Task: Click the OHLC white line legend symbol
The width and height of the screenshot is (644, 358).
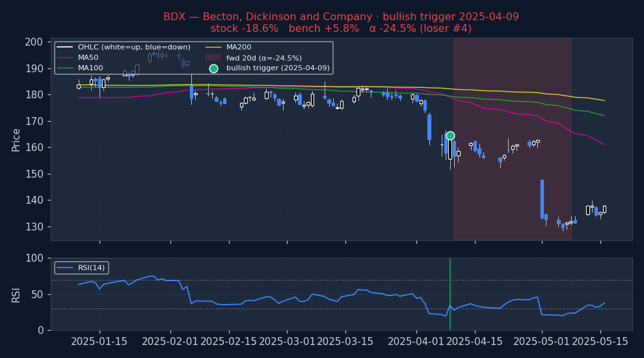Action: [x=65, y=48]
